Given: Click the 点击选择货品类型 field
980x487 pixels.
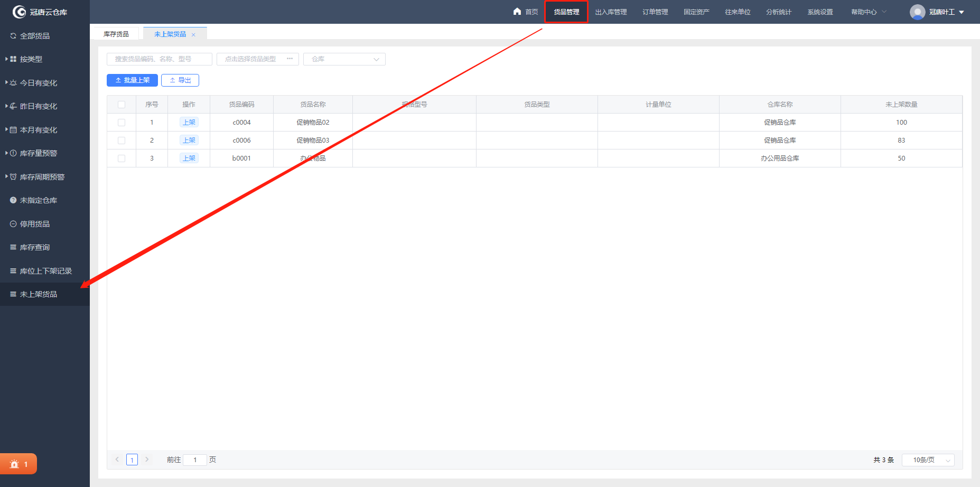Looking at the screenshot, I should pyautogui.click(x=258, y=59).
